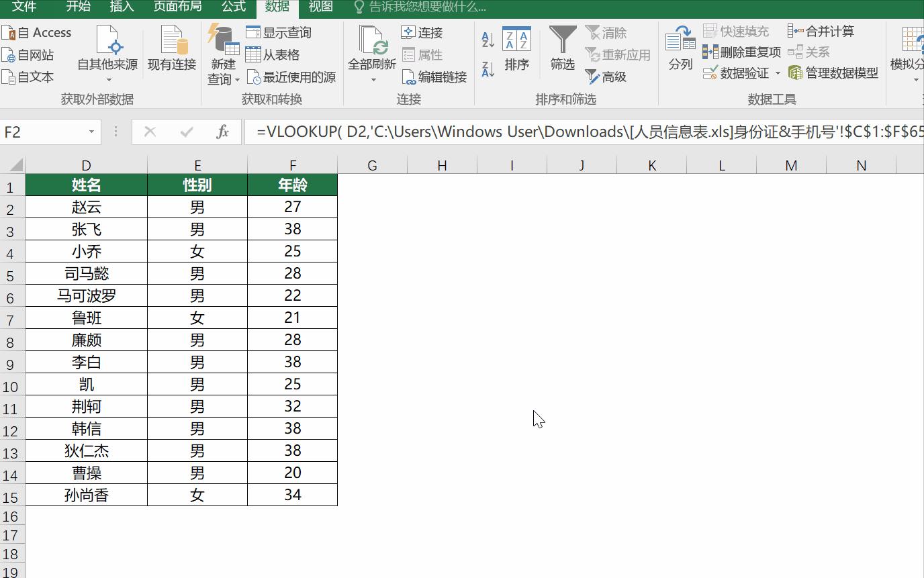
Task: Click the Insert Function fx icon
Action: click(x=223, y=132)
